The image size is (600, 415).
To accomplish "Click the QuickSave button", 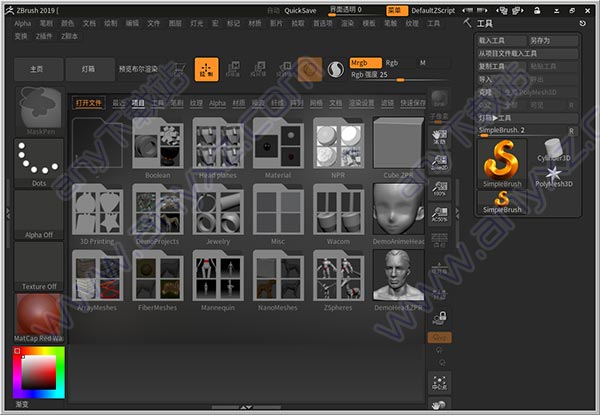I will click(300, 11).
